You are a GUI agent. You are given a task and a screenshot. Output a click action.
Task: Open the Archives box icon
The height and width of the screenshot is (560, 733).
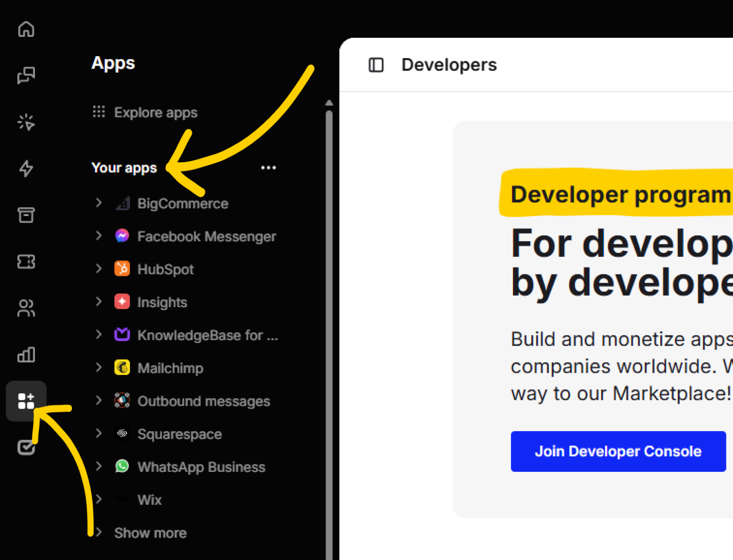[26, 215]
